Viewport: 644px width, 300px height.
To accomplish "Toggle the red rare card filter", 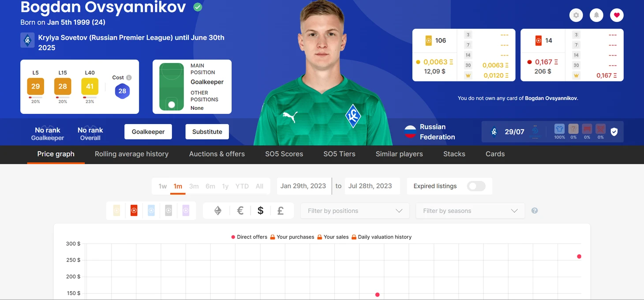I will [134, 211].
